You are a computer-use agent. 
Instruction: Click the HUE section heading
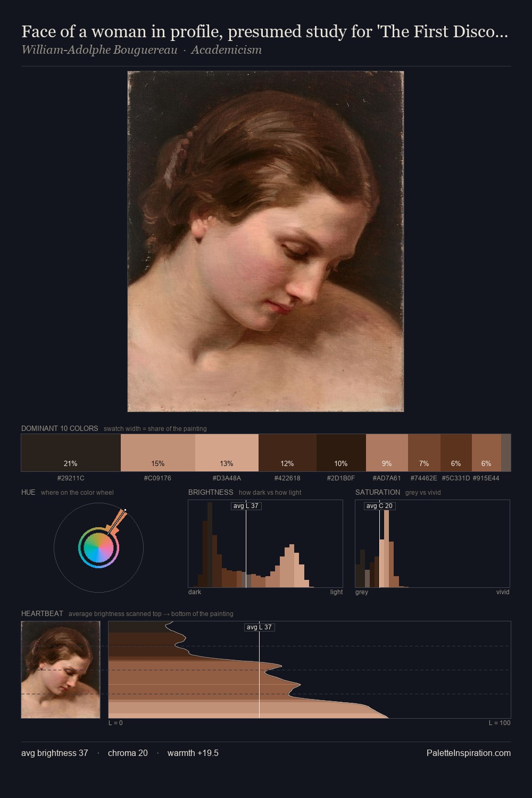[x=28, y=492]
